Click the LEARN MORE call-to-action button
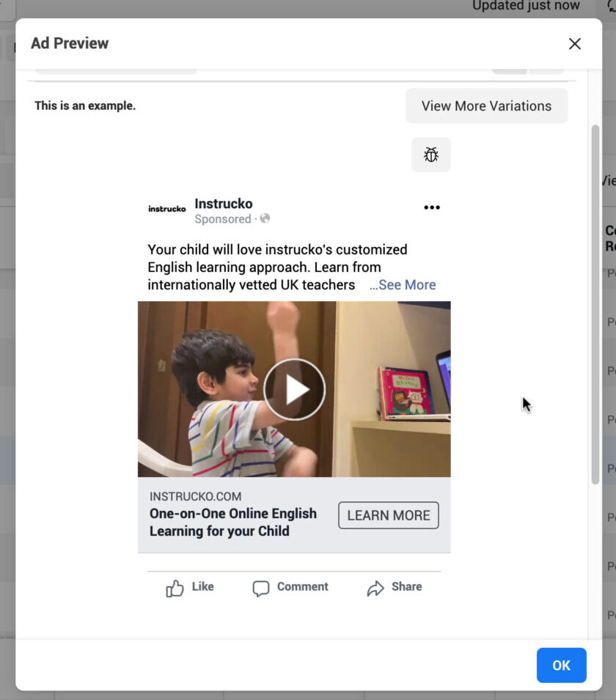The width and height of the screenshot is (616, 700). point(388,515)
